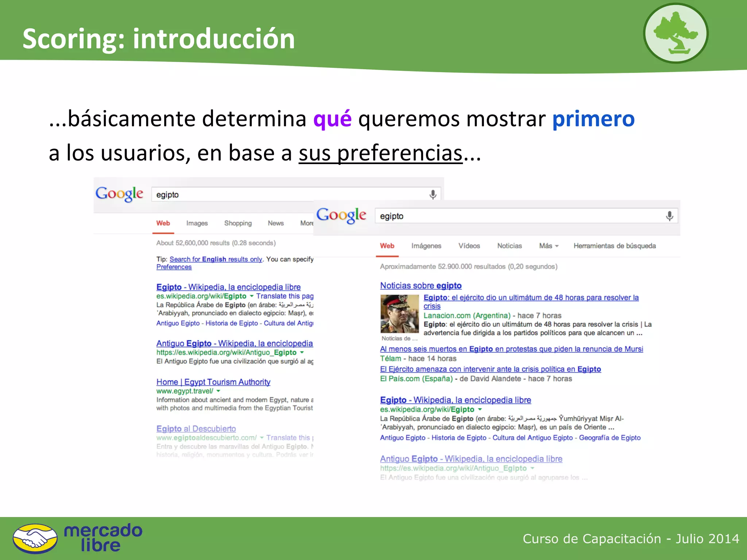The image size is (747, 560).
Task: Click Search for English results only link
Action: [216, 259]
